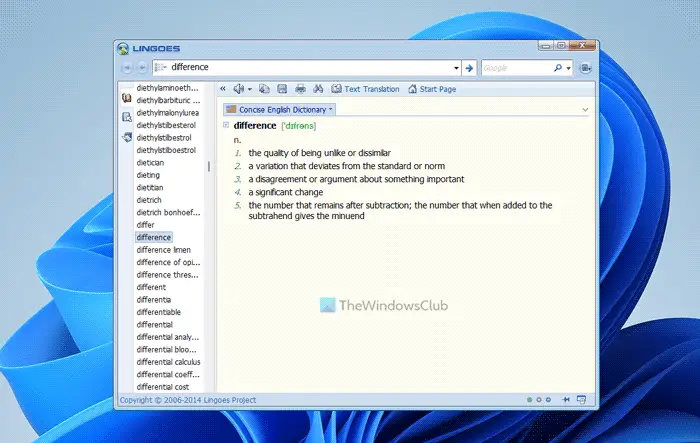Select 'dietitian' in word list
Image resolution: width=700 pixels, height=443 pixels.
coord(150,188)
